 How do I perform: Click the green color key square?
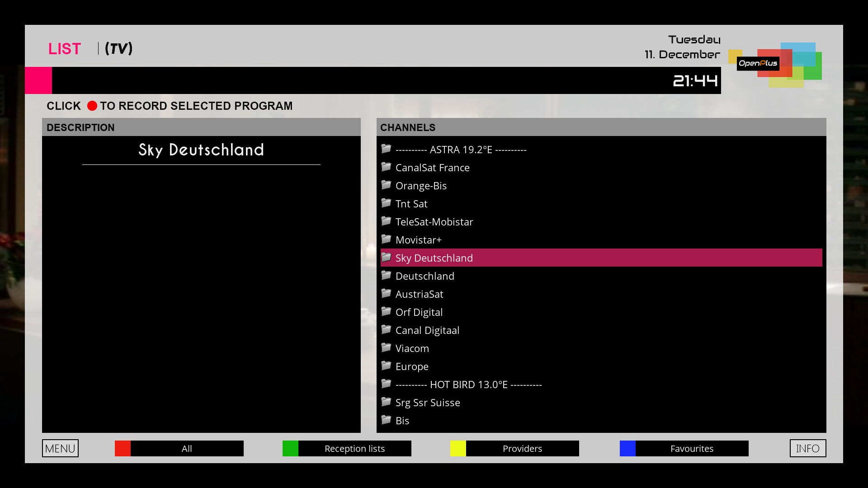pos(290,448)
